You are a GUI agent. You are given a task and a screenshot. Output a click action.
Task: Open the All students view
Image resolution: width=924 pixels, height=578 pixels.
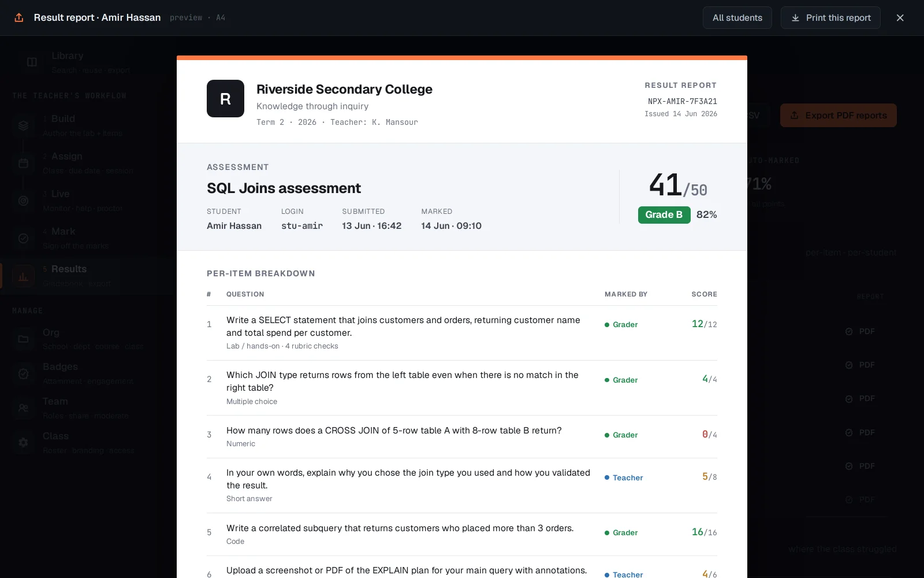pos(737,18)
